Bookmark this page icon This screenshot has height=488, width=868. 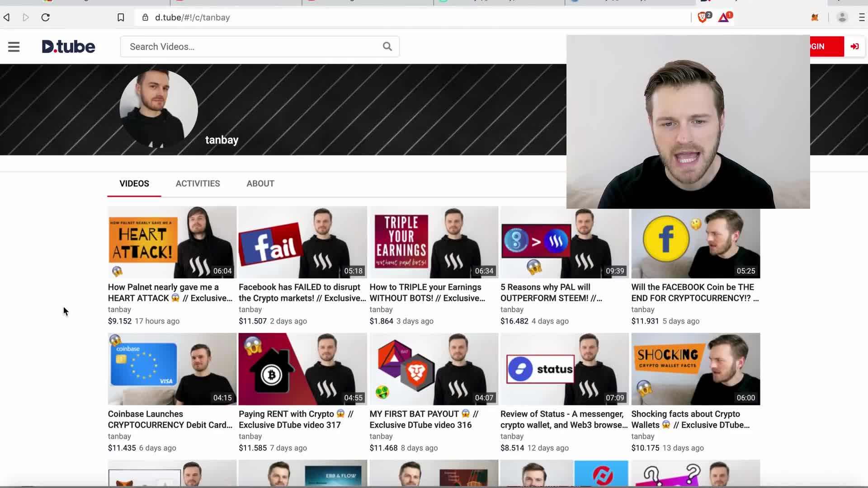[x=121, y=17]
